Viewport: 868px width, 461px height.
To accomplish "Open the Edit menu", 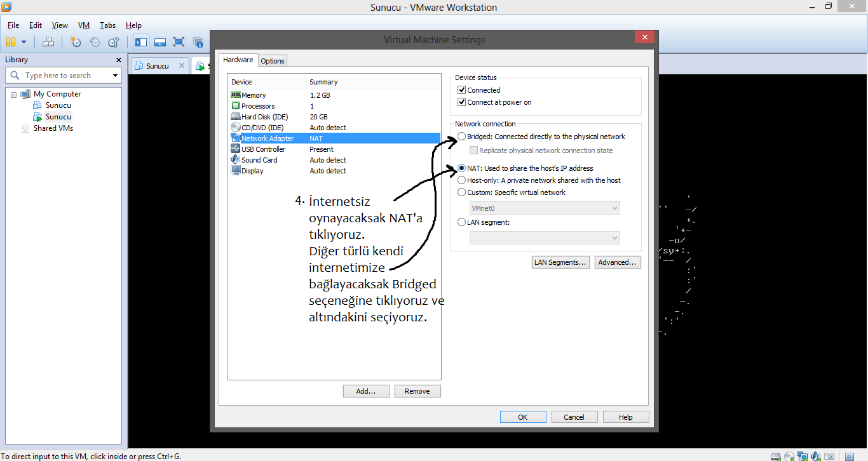I will click(x=36, y=25).
